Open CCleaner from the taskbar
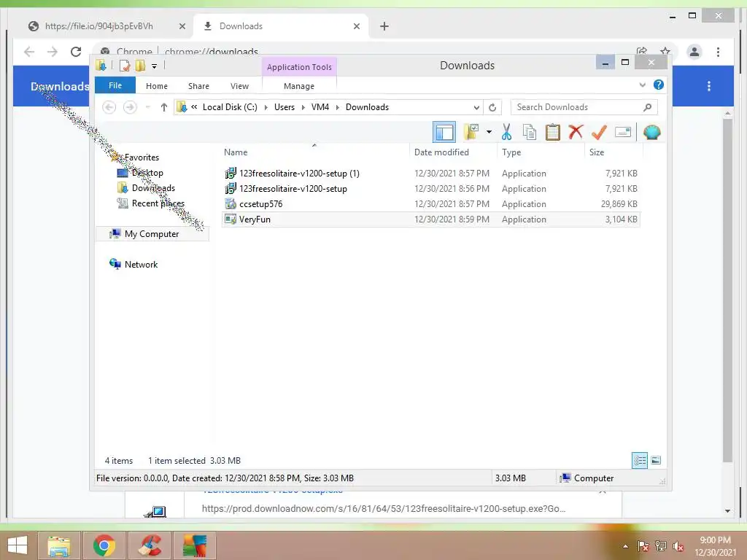Screen dimensions: 747x560 click(x=150, y=545)
